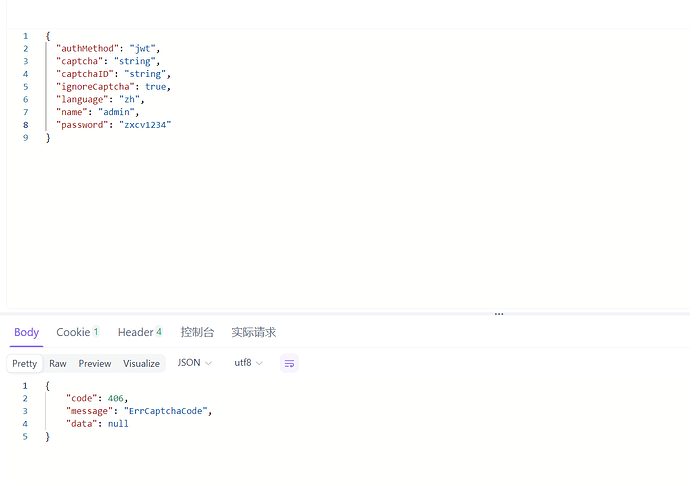Viewport: 690px width, 485px height.
Task: Click the authMethod "jwt" value
Action: point(143,48)
